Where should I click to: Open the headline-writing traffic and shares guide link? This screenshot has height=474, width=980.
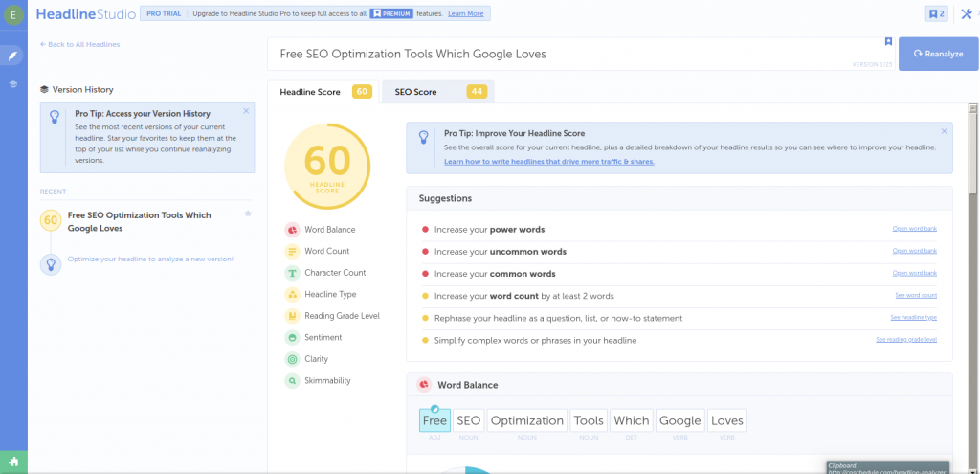[x=549, y=161]
